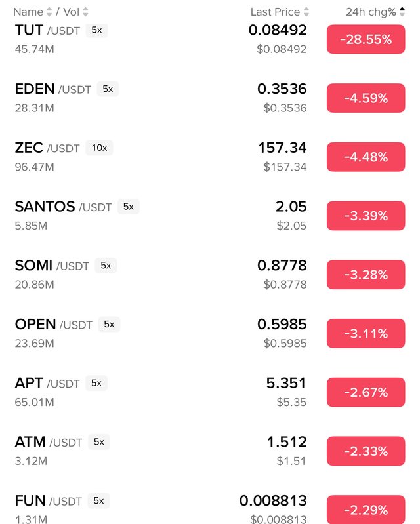The image size is (420, 524).
Task: Tap the -28.55% change button for TUT
Action: click(366, 39)
